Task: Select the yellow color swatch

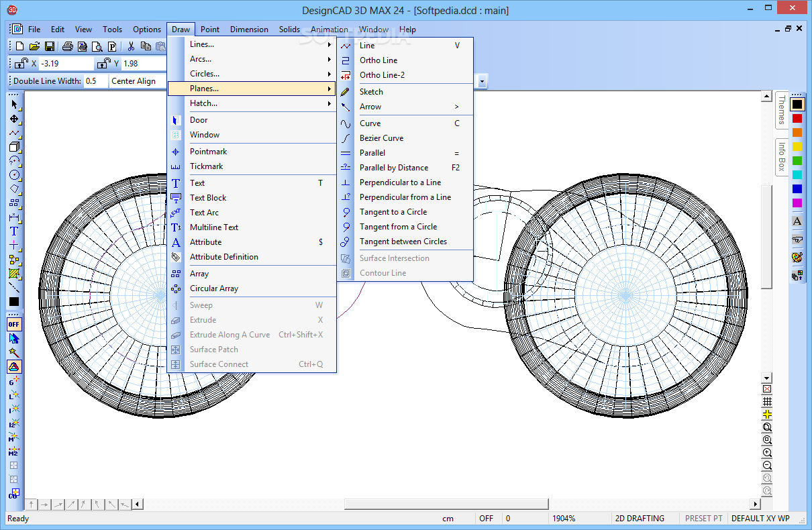Action: click(797, 146)
